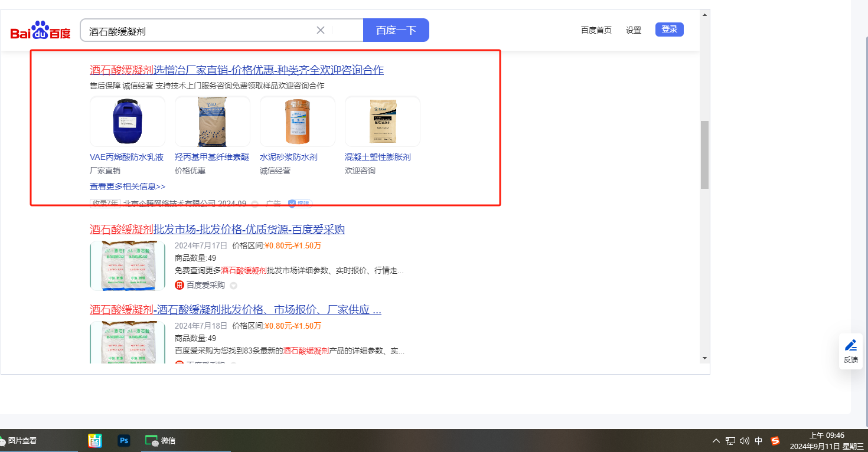The image size is (868, 452).
Task: Open the 批发价格、市场报价、厂家供应 result title
Action: click(236, 310)
